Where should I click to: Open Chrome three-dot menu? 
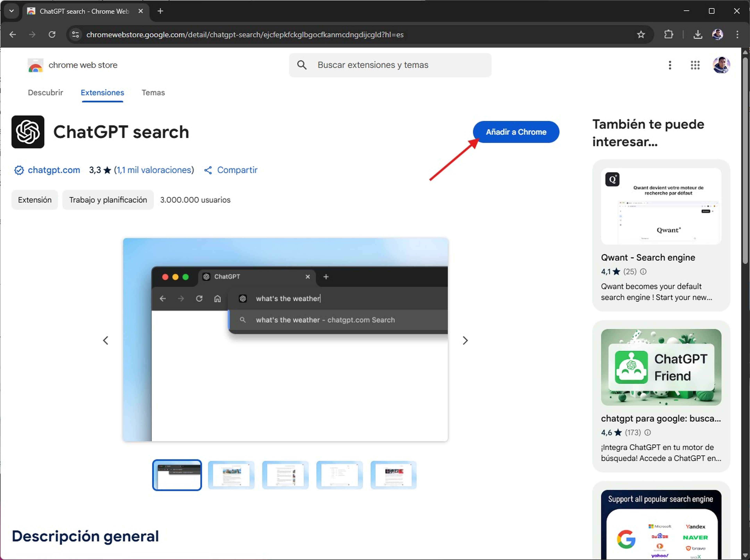coord(737,34)
